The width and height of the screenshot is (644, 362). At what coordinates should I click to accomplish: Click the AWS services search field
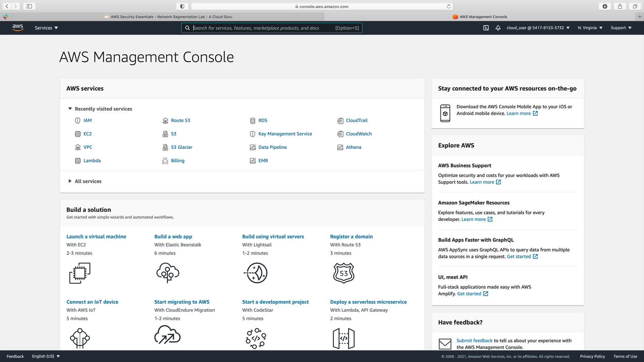click(272, 28)
